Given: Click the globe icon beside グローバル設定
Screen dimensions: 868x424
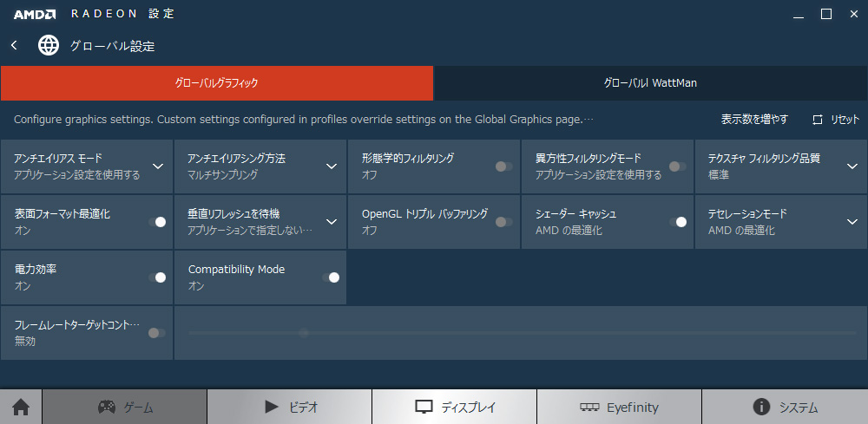Looking at the screenshot, I should pos(49,45).
